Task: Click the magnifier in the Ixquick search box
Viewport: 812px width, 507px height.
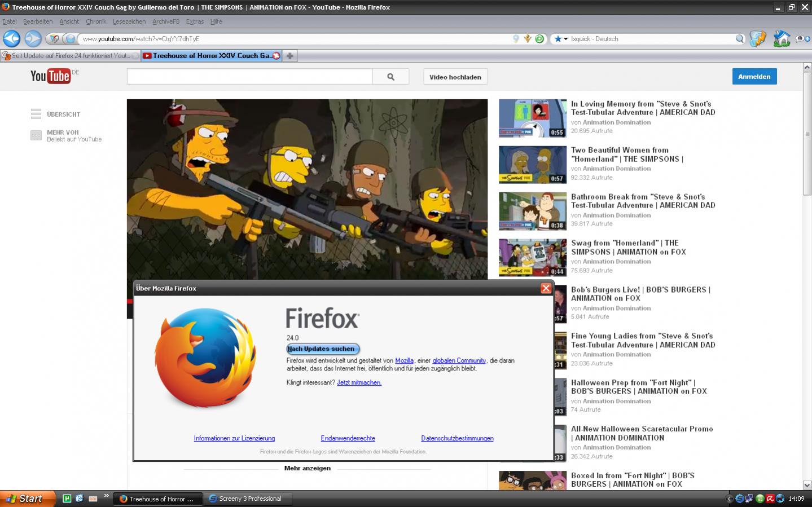Action: [740, 39]
